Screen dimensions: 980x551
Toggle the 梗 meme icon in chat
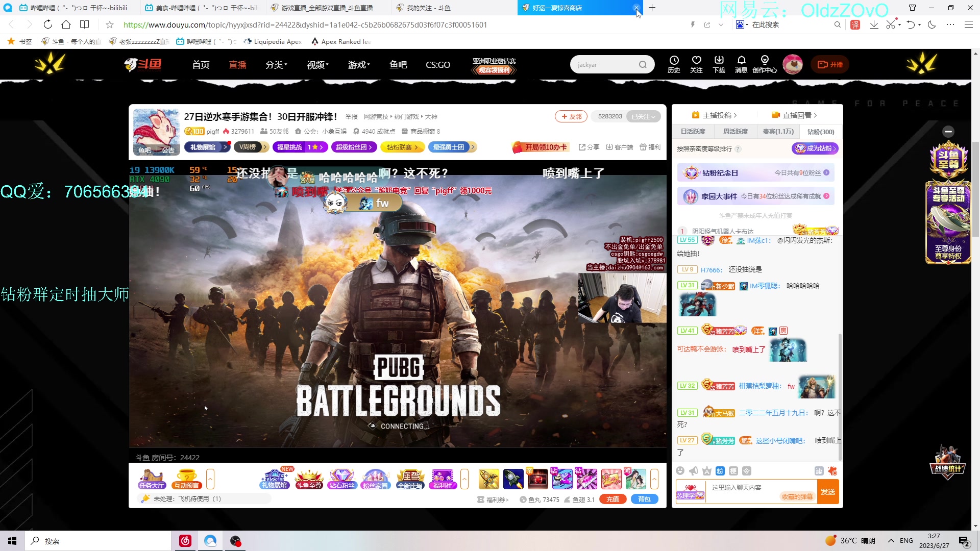733,471
